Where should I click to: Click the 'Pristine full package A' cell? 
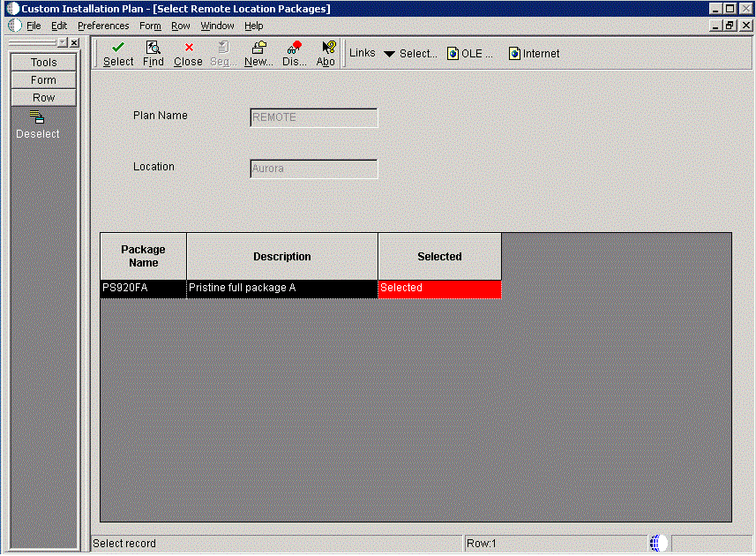click(282, 289)
